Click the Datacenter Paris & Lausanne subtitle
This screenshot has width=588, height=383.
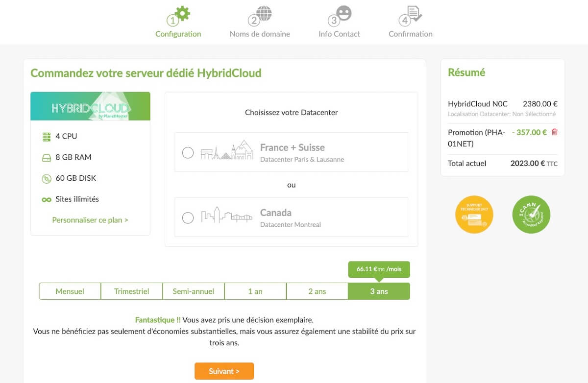302,160
